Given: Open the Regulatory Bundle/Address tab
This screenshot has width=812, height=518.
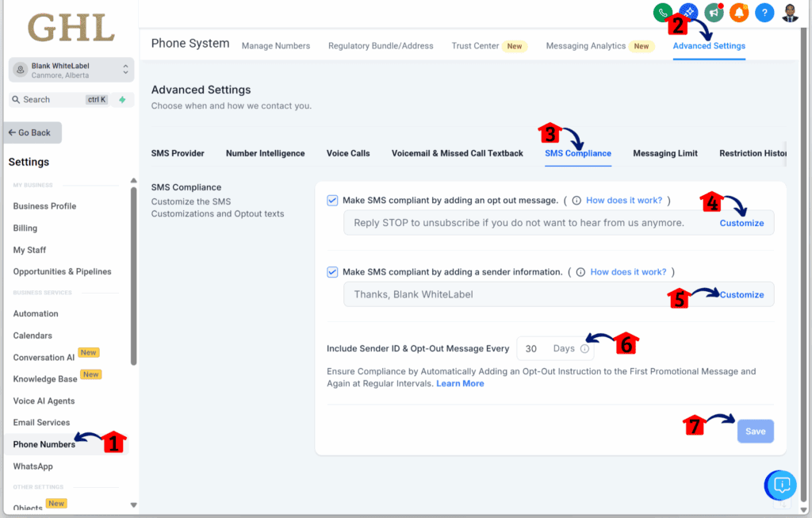Looking at the screenshot, I should click(x=381, y=46).
